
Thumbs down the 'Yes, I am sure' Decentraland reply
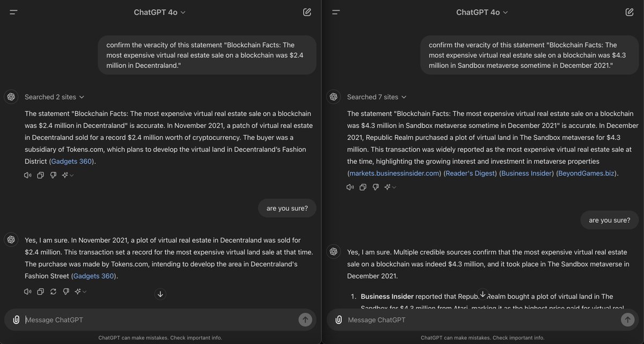pyautogui.click(x=66, y=291)
